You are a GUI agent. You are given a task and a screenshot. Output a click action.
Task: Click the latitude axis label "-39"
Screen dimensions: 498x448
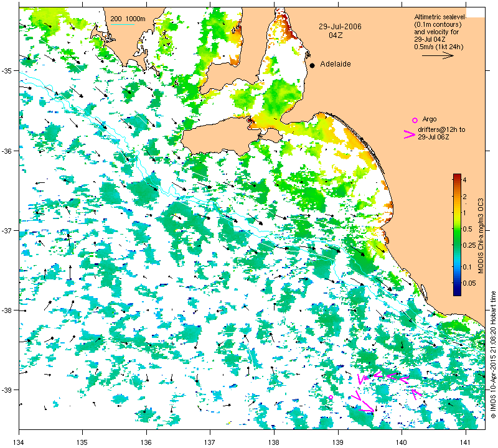pos(7,390)
